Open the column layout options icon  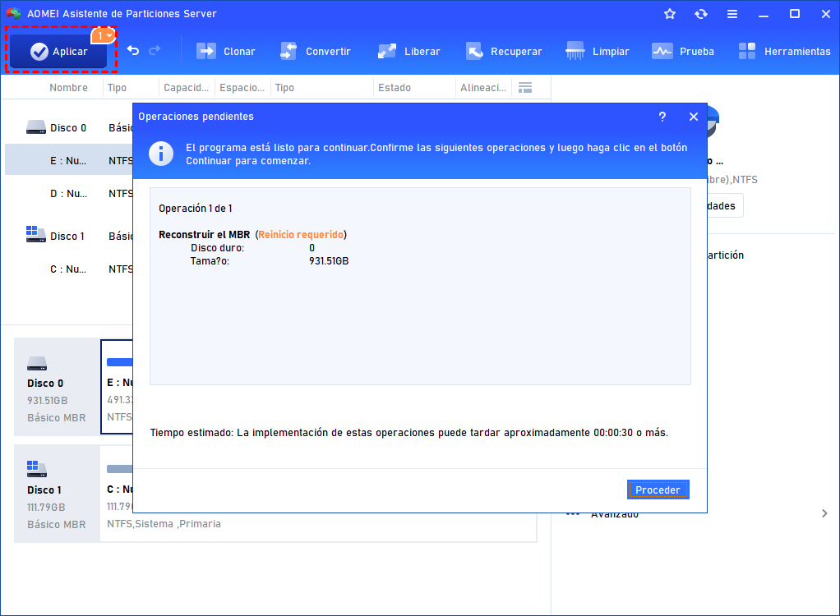(525, 88)
